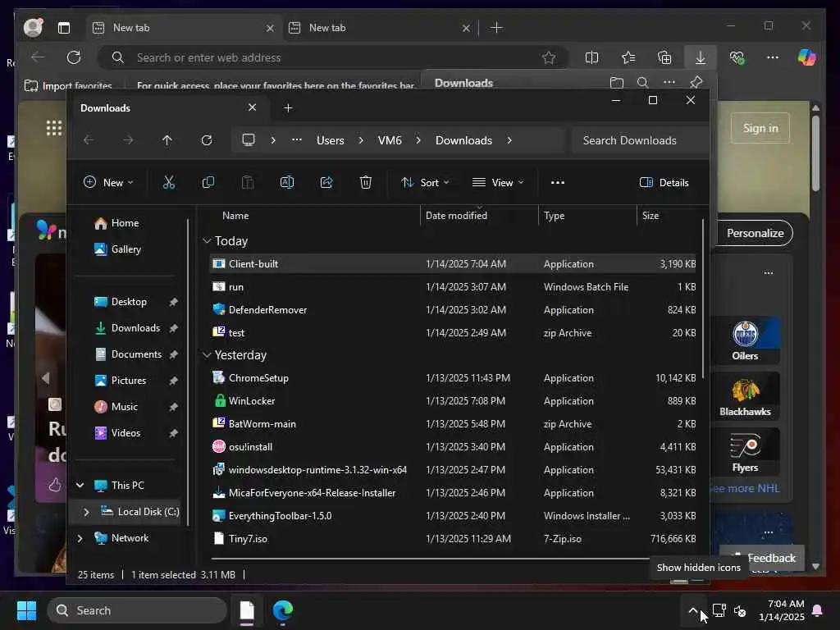The image size is (840, 630).
Task: Click the Edge Downloads arrow icon
Action: tap(701, 57)
